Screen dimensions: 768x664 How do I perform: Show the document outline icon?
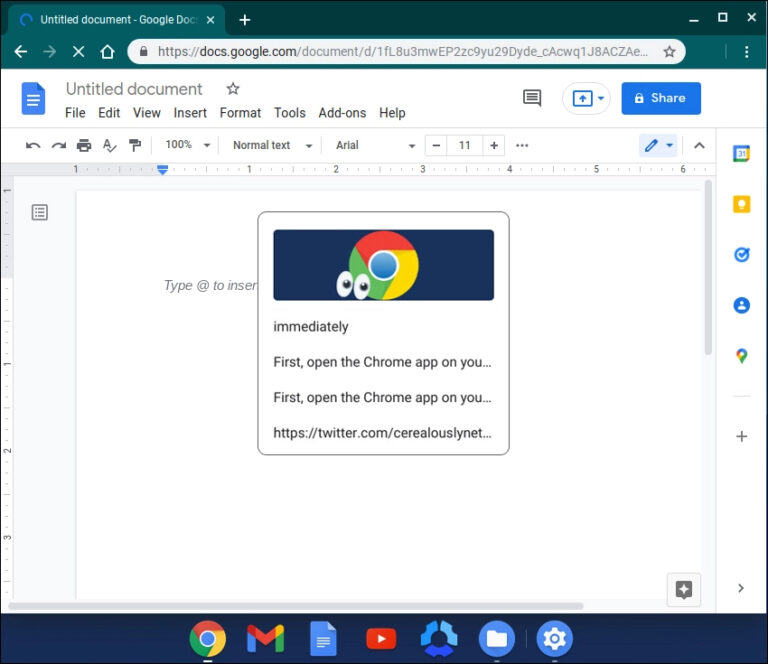(40, 213)
